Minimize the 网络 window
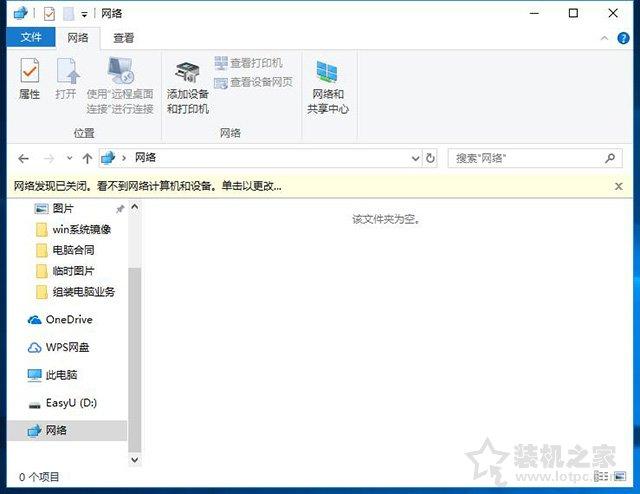 point(534,13)
